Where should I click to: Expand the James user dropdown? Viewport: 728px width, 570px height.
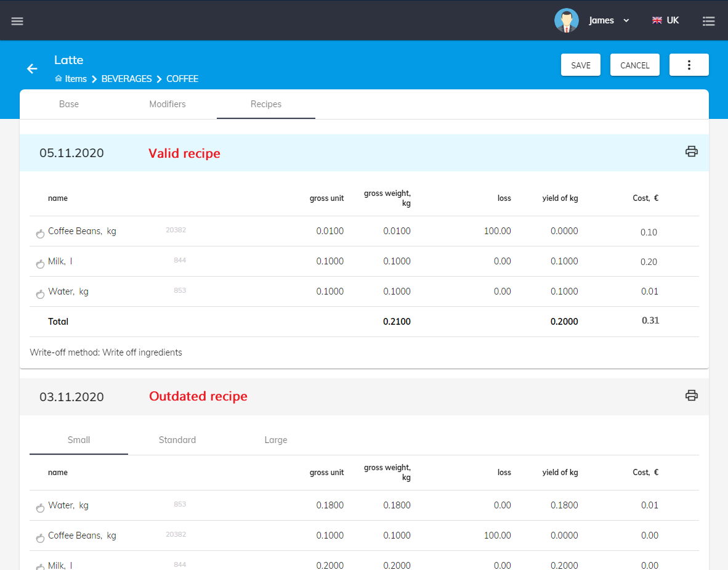(626, 20)
